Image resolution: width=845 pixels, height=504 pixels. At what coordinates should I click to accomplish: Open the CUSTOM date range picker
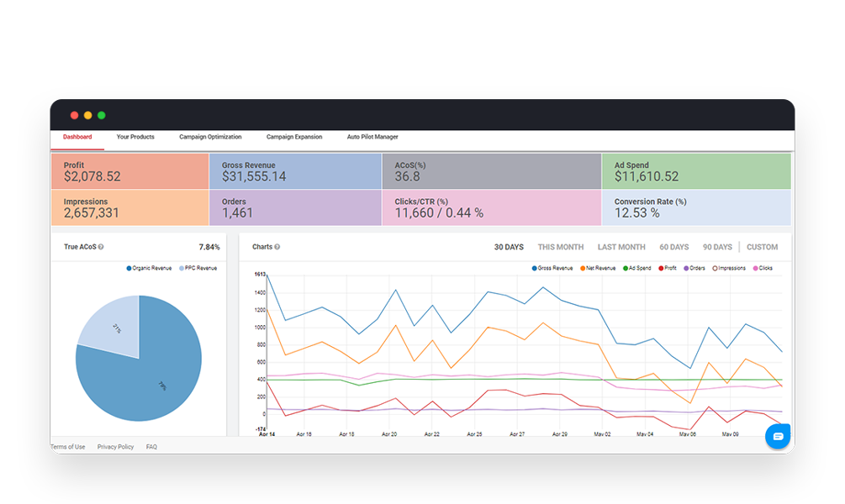(x=762, y=246)
